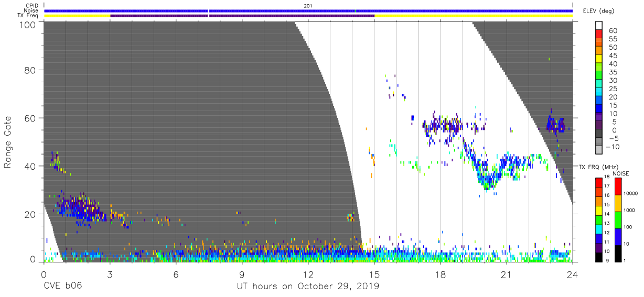The image size is (644, 297).
Task: Select the yellow 45 degree elevation swatch
Action: point(599,59)
